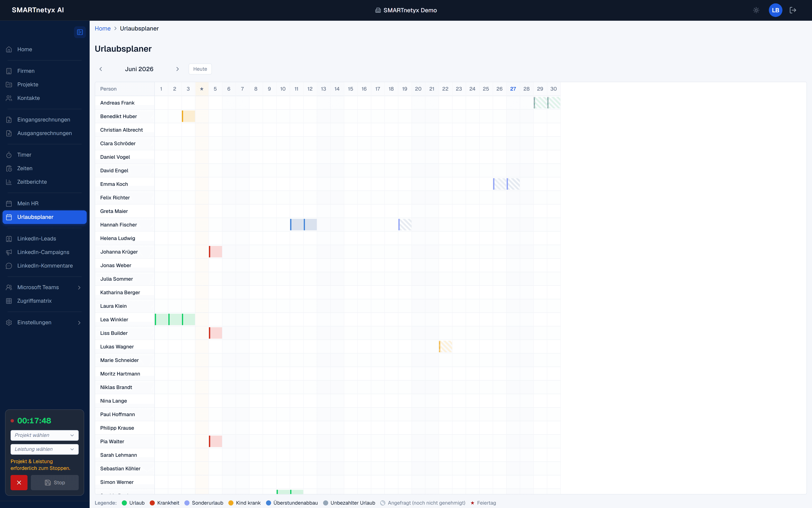Click the Juni 2026 month label
812x508 pixels.
(x=139, y=69)
